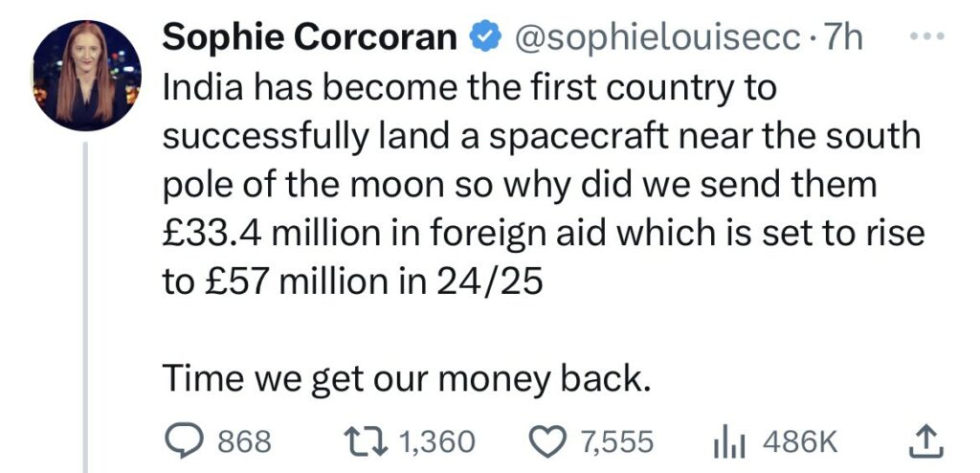Image resolution: width=980 pixels, height=473 pixels.
Task: Click the Sophie Corcoran display name
Action: 310,37
